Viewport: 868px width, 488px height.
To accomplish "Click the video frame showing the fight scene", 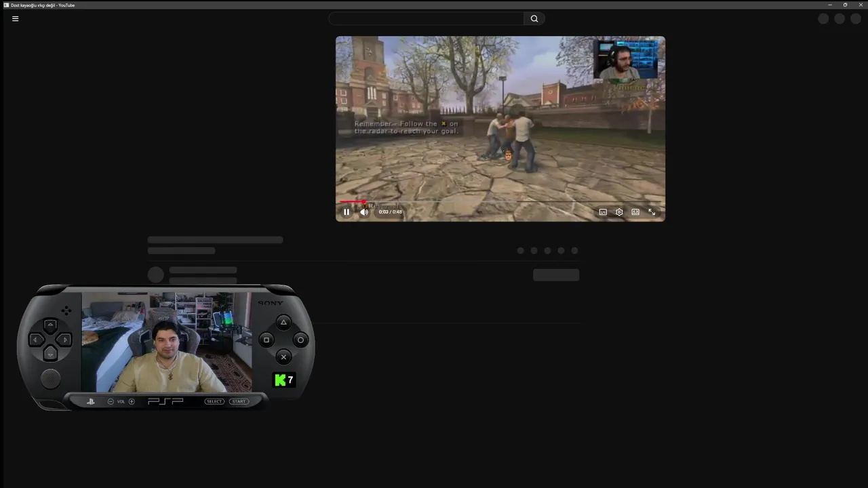I will point(500,129).
